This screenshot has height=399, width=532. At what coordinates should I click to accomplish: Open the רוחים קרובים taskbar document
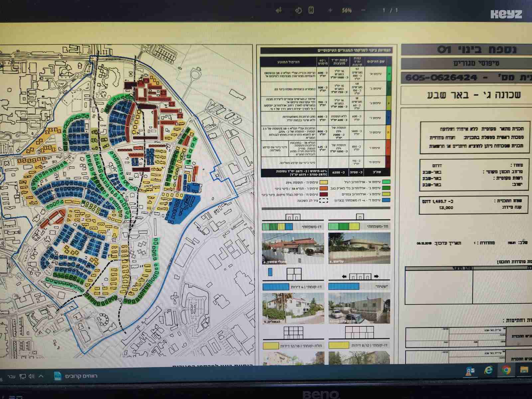[75, 376]
